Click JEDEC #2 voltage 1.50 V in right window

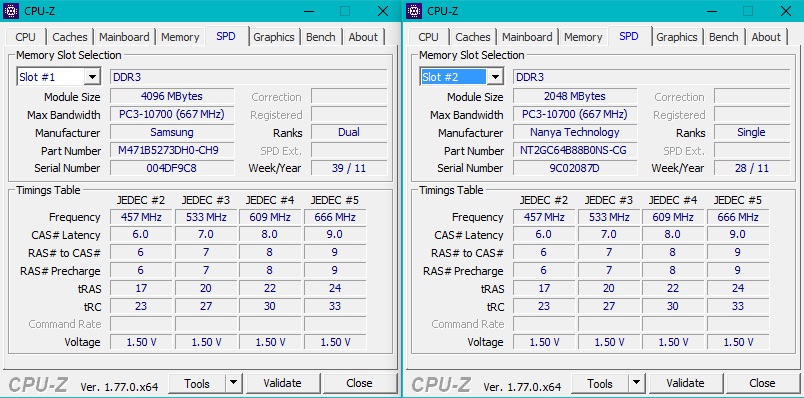pos(544,342)
